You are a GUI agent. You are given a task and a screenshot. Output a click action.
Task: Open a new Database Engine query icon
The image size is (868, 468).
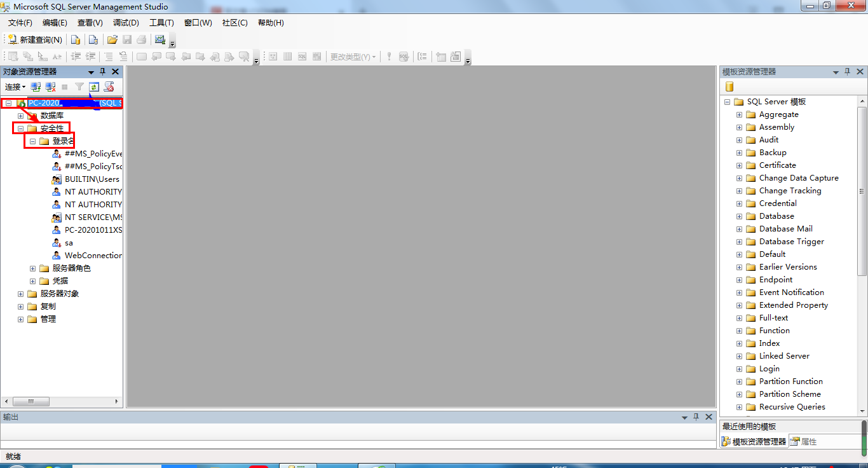76,39
